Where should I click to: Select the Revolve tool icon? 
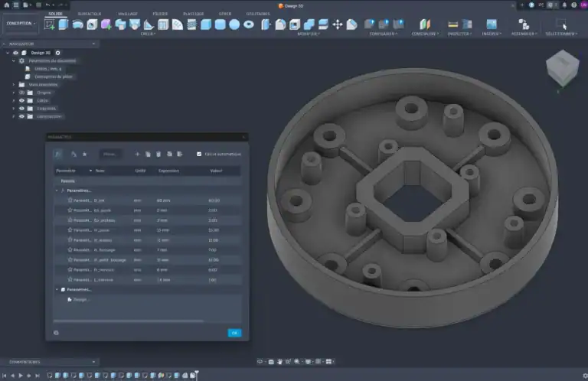(77, 24)
